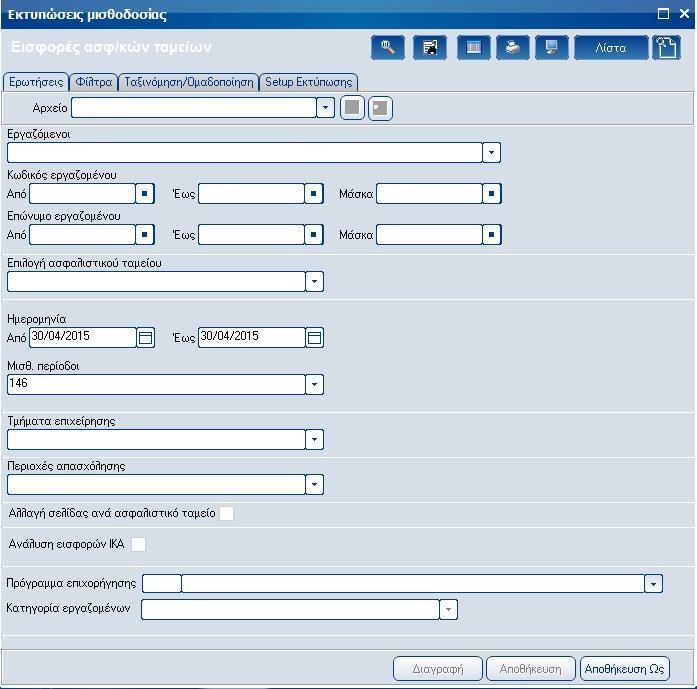The height and width of the screenshot is (689, 697).
Task: Click the printer toolbar icon
Action: point(513,47)
